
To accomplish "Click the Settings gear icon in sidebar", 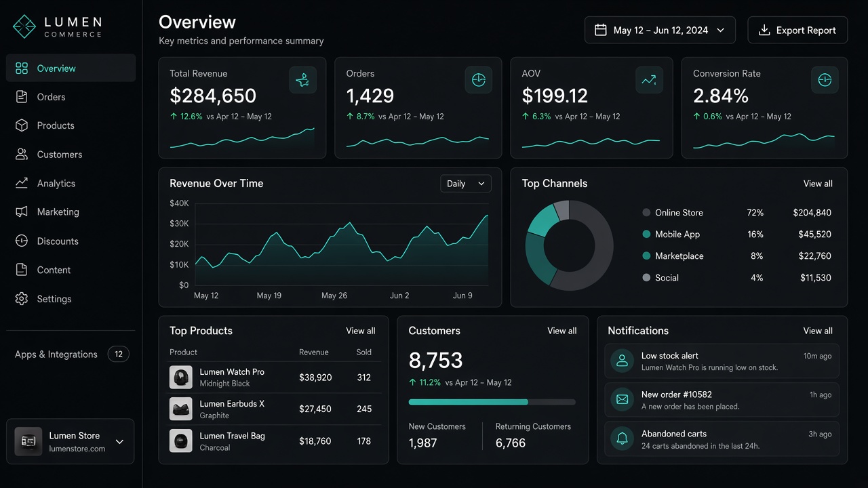I will click(x=22, y=299).
